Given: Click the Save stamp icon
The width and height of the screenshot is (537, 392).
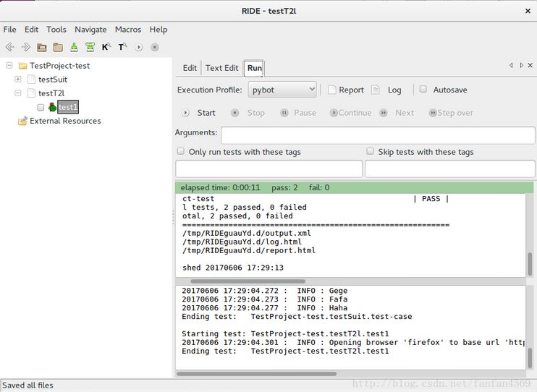Looking at the screenshot, I should point(74,47).
